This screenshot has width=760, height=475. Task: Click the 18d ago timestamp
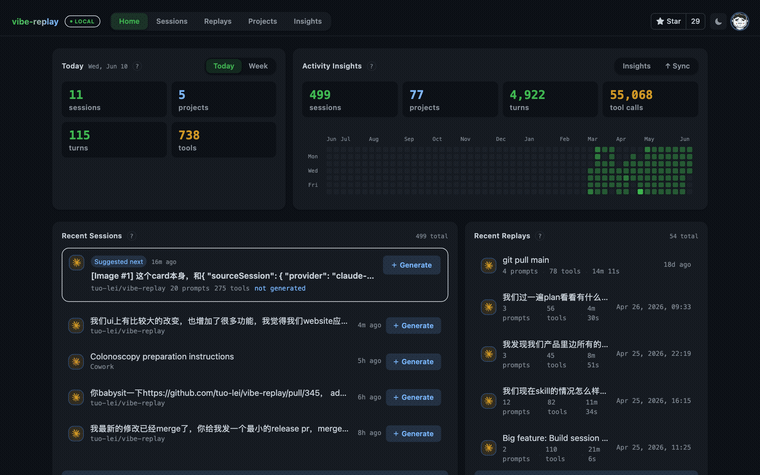point(677,265)
